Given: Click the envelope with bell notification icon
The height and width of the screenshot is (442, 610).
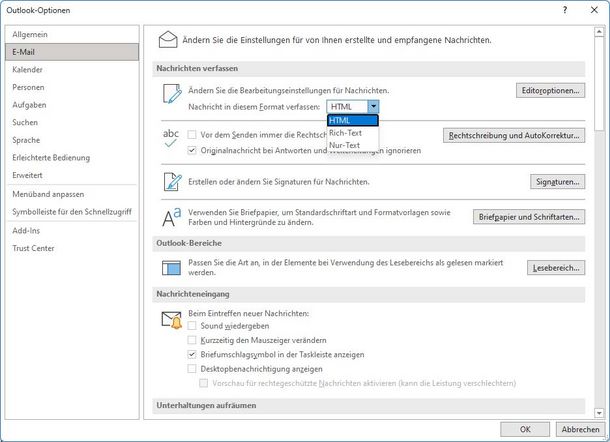Looking at the screenshot, I should pyautogui.click(x=172, y=320).
